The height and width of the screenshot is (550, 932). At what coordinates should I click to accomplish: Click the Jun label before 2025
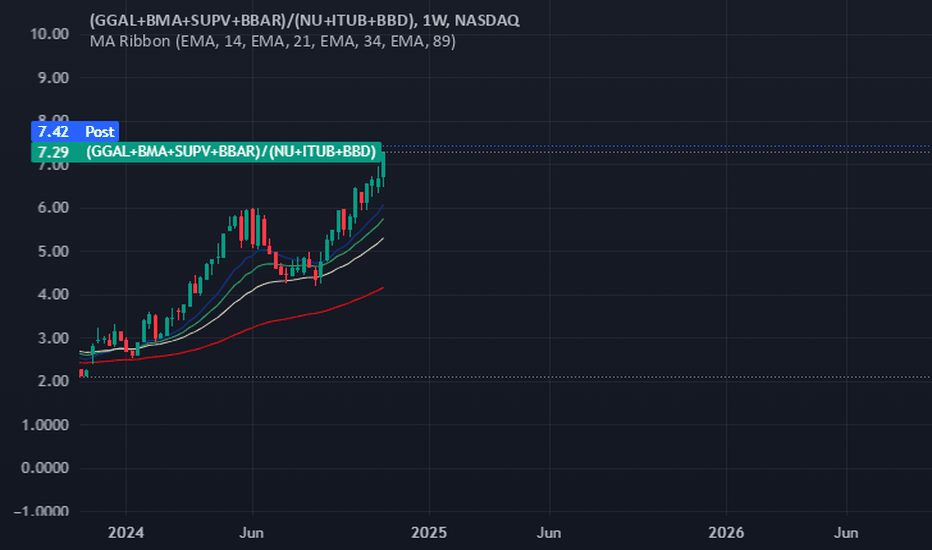[251, 532]
